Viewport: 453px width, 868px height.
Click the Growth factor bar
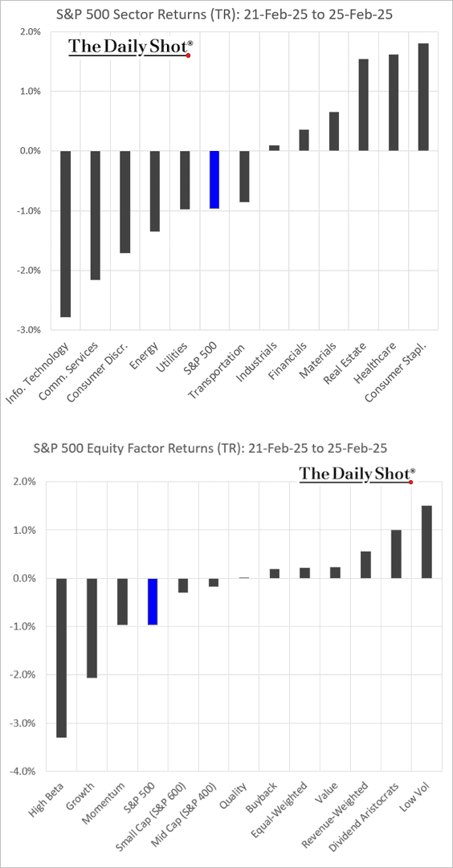(x=92, y=628)
